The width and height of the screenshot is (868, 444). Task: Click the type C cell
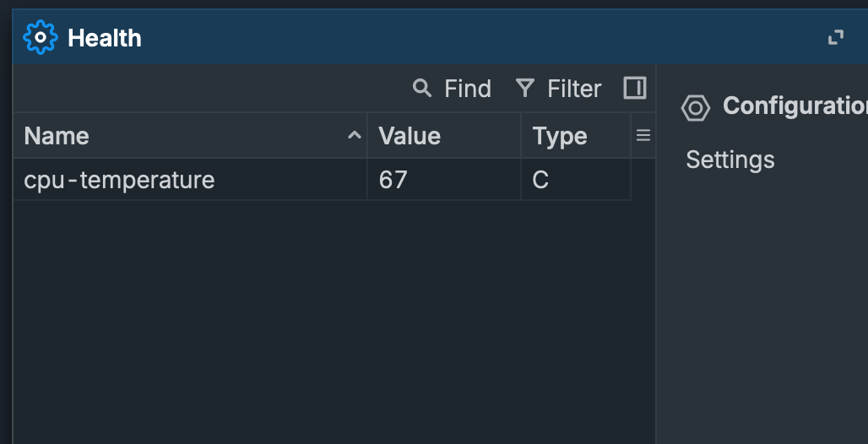click(x=576, y=179)
